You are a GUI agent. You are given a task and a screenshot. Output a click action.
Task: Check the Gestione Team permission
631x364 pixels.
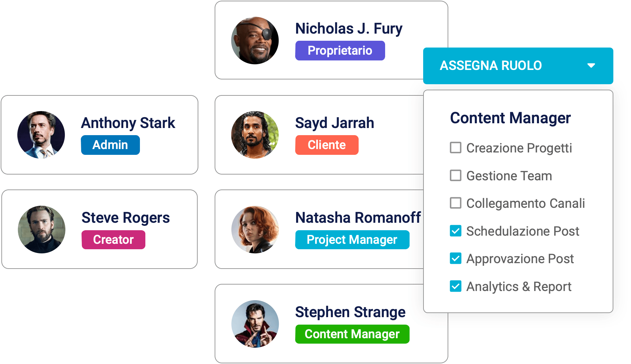[x=455, y=176]
